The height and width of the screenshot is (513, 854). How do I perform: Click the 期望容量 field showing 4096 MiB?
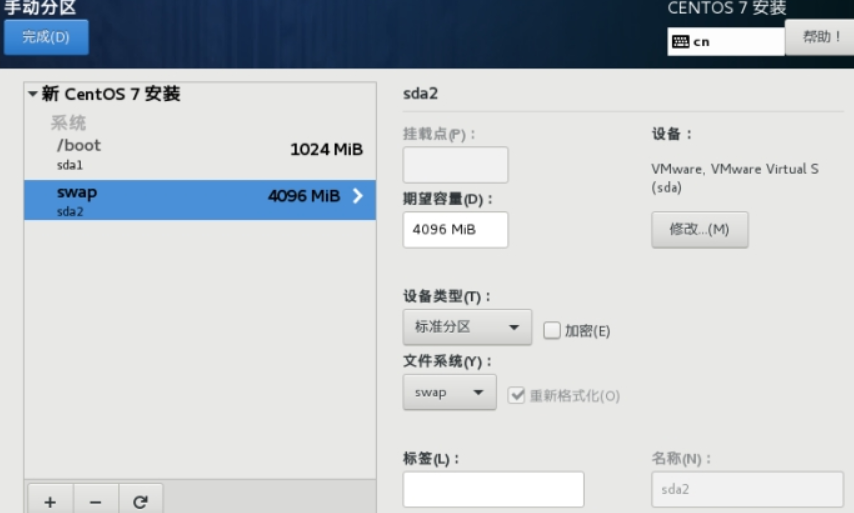pos(455,229)
